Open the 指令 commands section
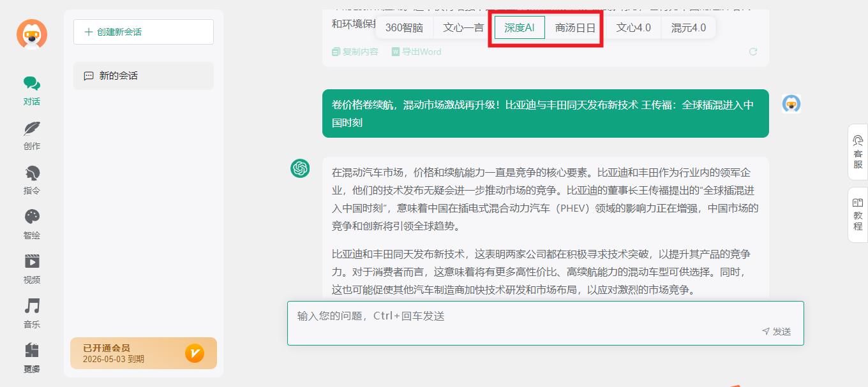 pos(32,180)
